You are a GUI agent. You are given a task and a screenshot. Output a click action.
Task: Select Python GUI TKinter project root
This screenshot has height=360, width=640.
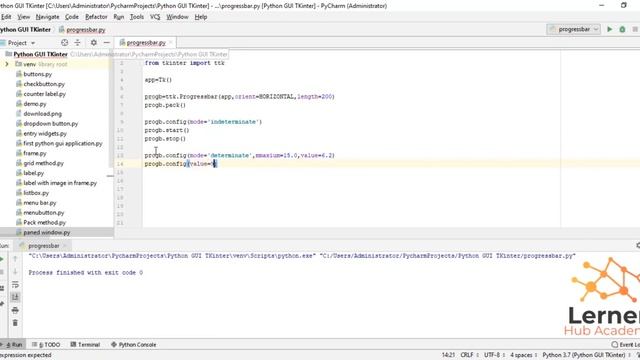40,54
